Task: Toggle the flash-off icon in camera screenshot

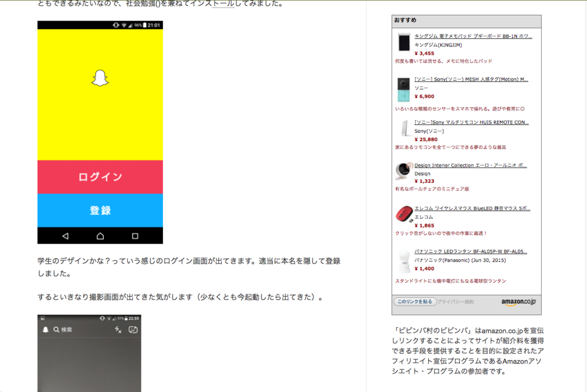Action: coord(118,330)
